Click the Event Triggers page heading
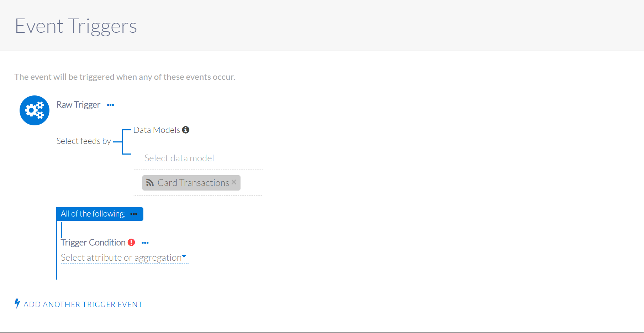The image size is (644, 333). point(76,26)
